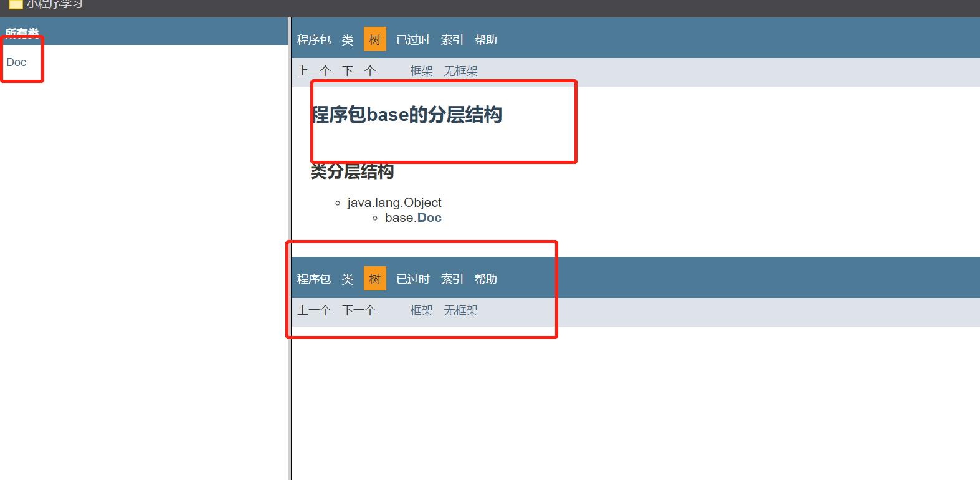Open the base.Doc class link in hierarchy
The height and width of the screenshot is (480, 980).
click(429, 218)
